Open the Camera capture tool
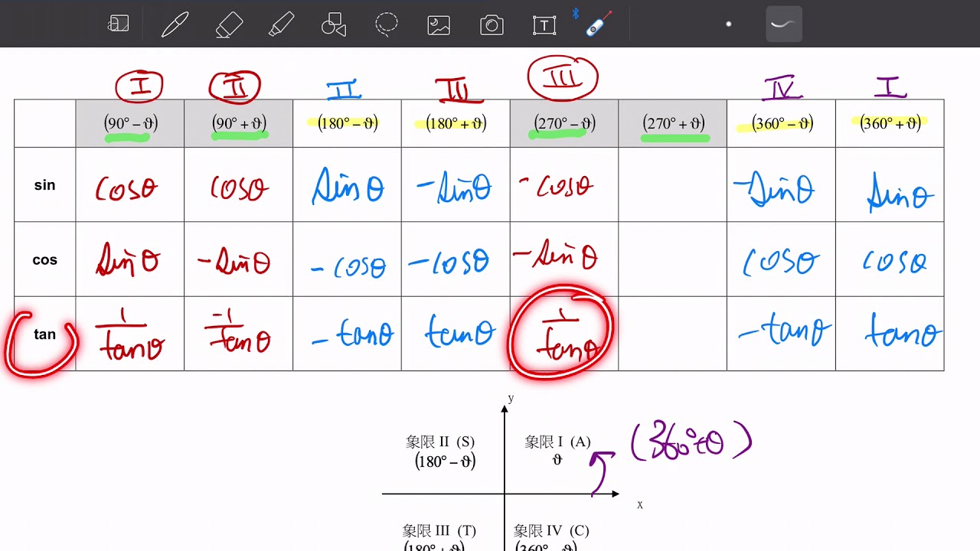Image resolution: width=980 pixels, height=551 pixels. click(492, 24)
